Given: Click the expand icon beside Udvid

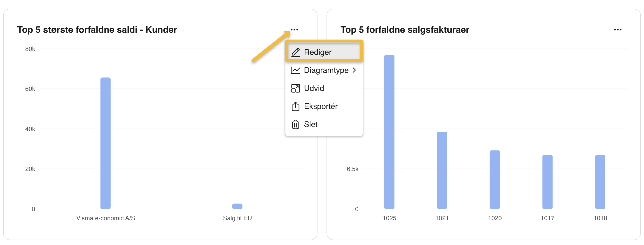Looking at the screenshot, I should (x=295, y=88).
